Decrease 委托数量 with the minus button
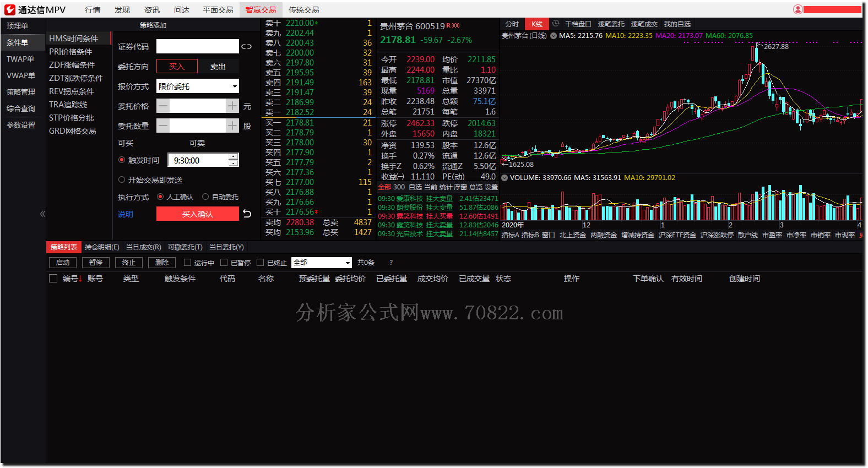 (163, 126)
